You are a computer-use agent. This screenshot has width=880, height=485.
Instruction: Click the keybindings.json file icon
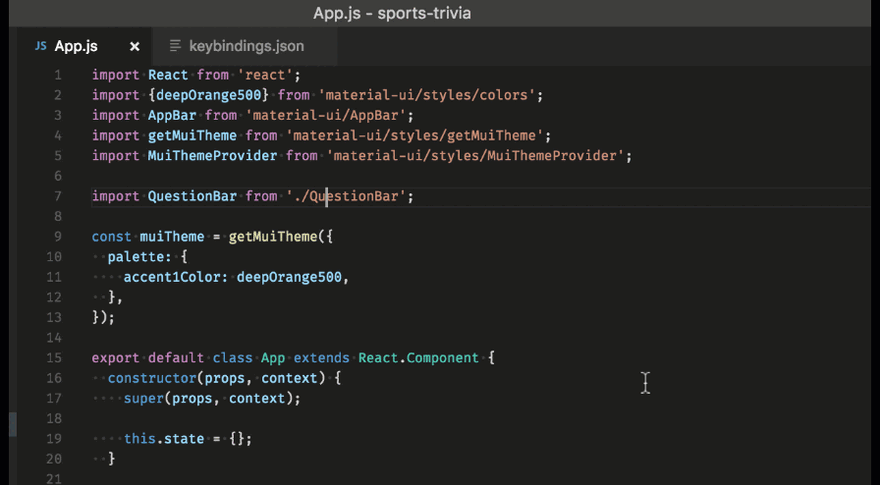click(x=175, y=46)
